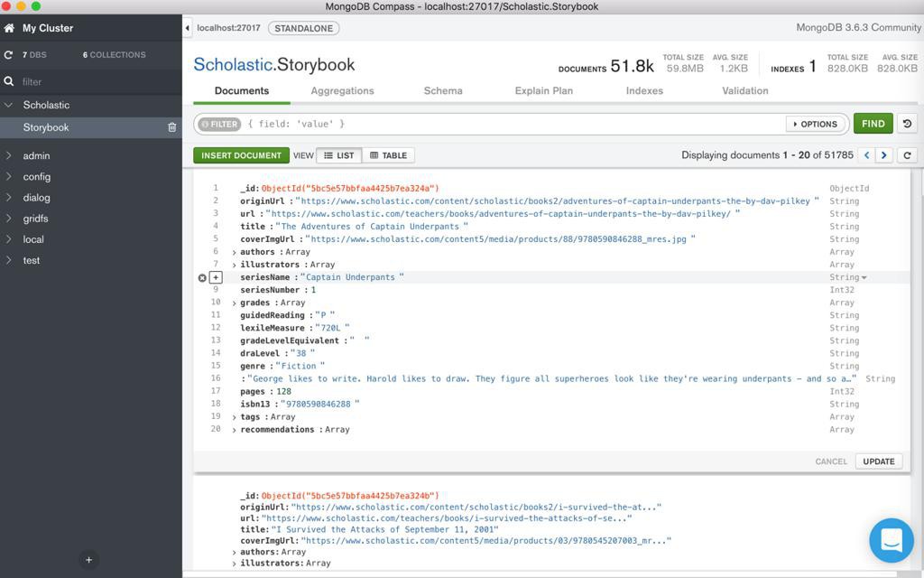Refresh the documents list
The width and height of the screenshot is (924, 578).
908,155
